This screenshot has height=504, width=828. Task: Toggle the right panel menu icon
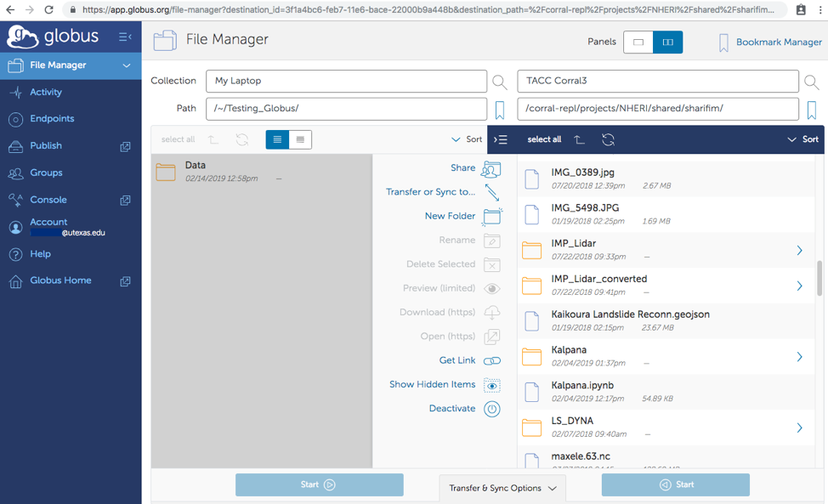click(500, 139)
